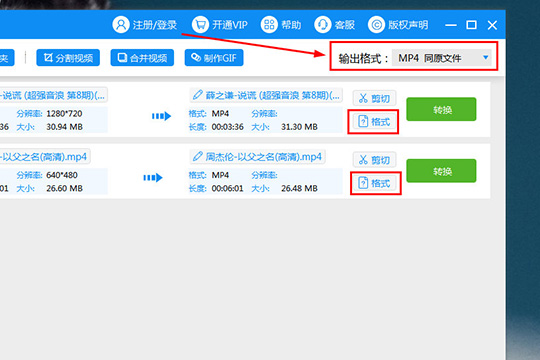The image size is (540, 360).
Task: Select output duration text 00:06:01
Action: pyautogui.click(x=228, y=188)
